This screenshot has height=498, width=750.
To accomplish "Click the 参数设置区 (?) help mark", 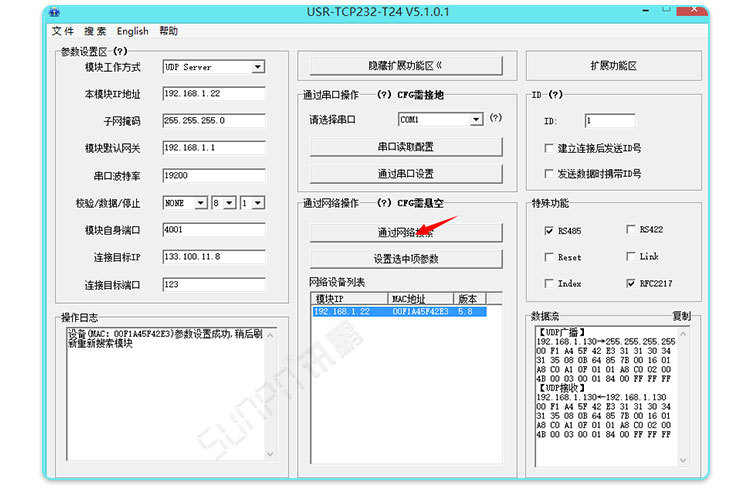I will pos(120,51).
